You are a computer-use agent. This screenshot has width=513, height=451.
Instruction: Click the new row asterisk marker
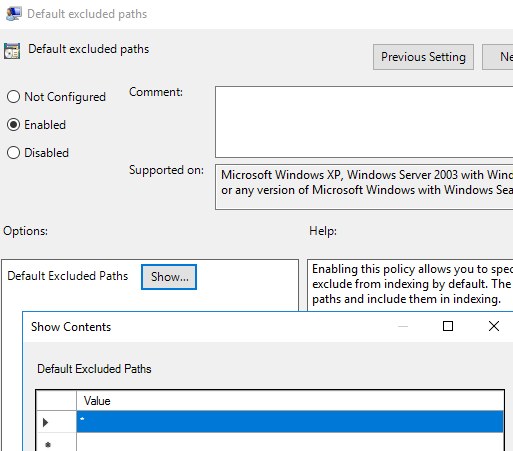coord(48,444)
